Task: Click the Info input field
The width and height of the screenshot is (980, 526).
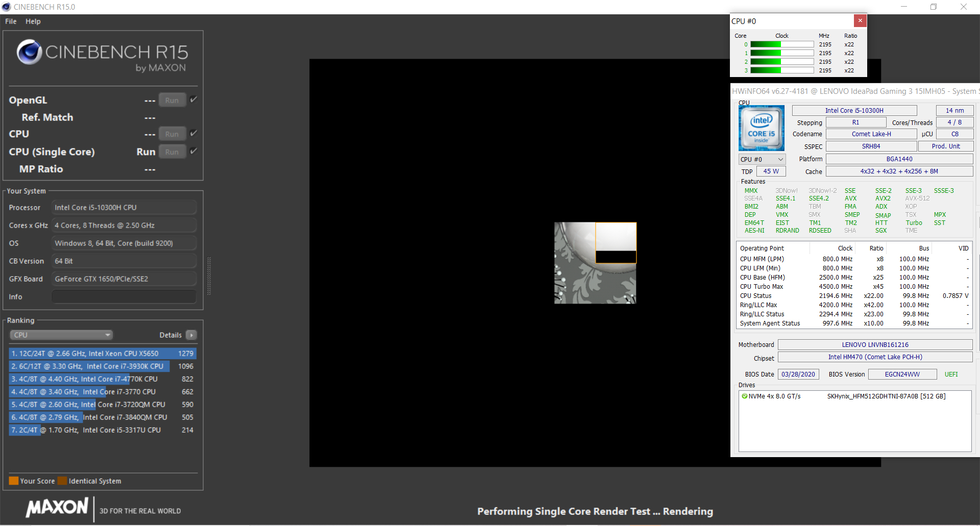Action: click(x=124, y=297)
